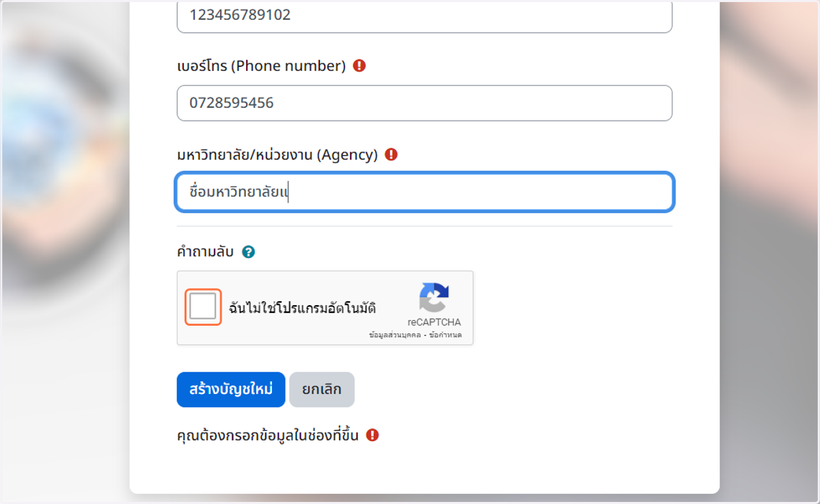The image size is (820, 504).
Task: Cancel with the ยกเลิก button
Action: [x=322, y=389]
